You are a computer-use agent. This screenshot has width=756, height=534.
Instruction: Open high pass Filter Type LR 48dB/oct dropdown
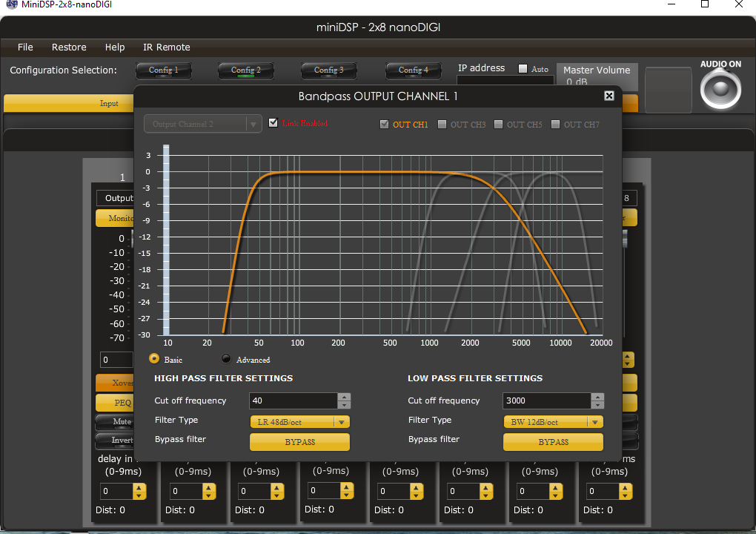point(300,421)
